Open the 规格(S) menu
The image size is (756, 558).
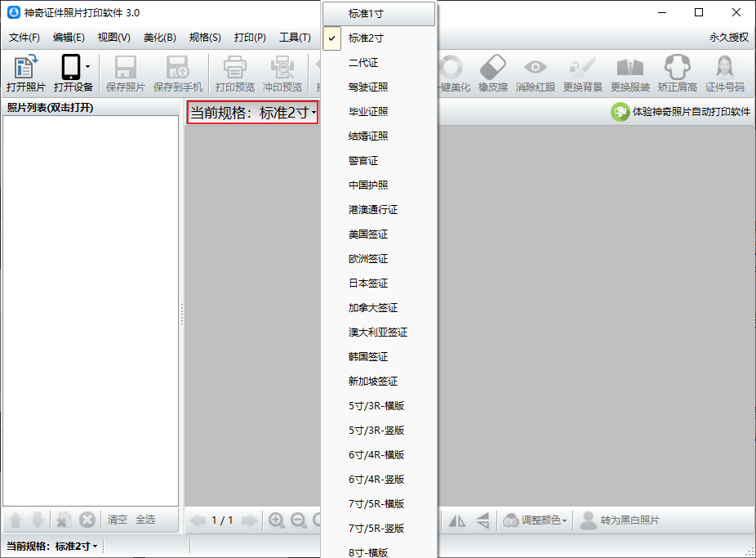[x=205, y=38]
